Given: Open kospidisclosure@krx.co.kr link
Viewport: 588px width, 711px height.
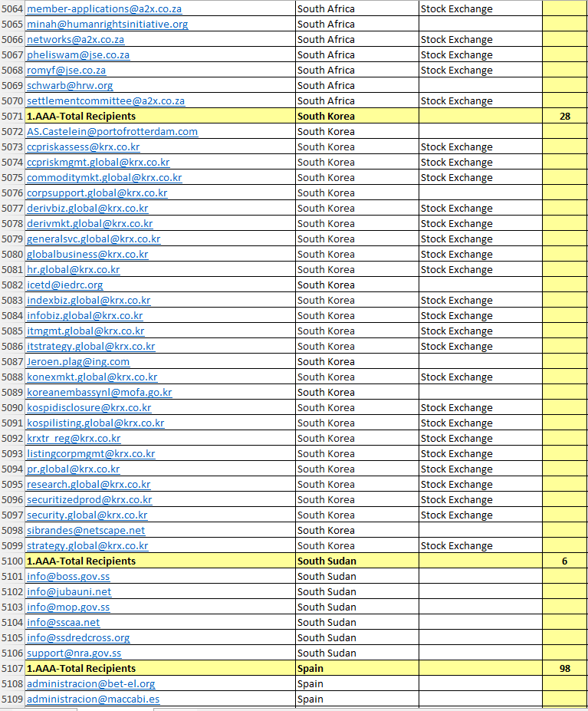Looking at the screenshot, I should click(89, 408).
